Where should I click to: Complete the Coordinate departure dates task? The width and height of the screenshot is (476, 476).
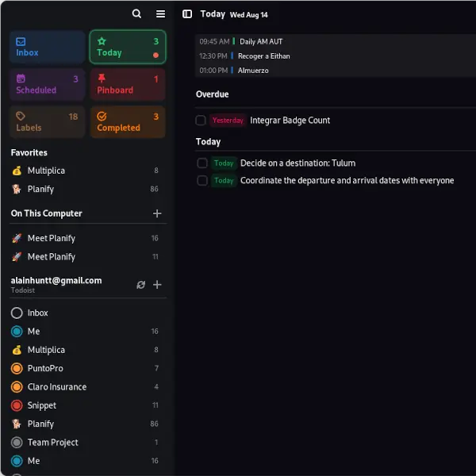(202, 181)
